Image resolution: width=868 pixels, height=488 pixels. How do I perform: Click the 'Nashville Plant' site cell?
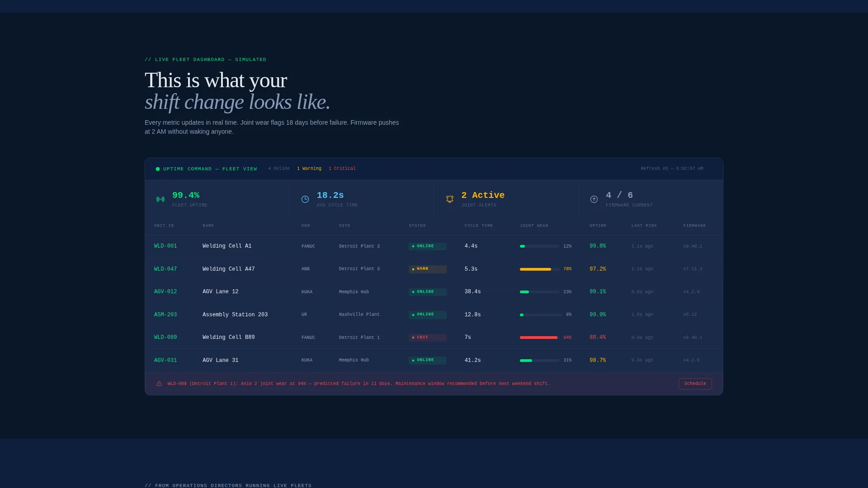[x=359, y=314]
